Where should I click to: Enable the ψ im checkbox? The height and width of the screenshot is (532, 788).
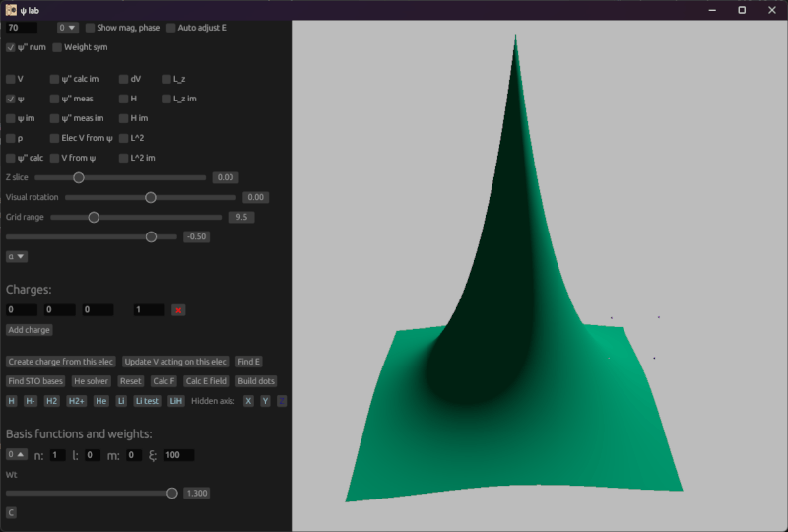(x=11, y=118)
